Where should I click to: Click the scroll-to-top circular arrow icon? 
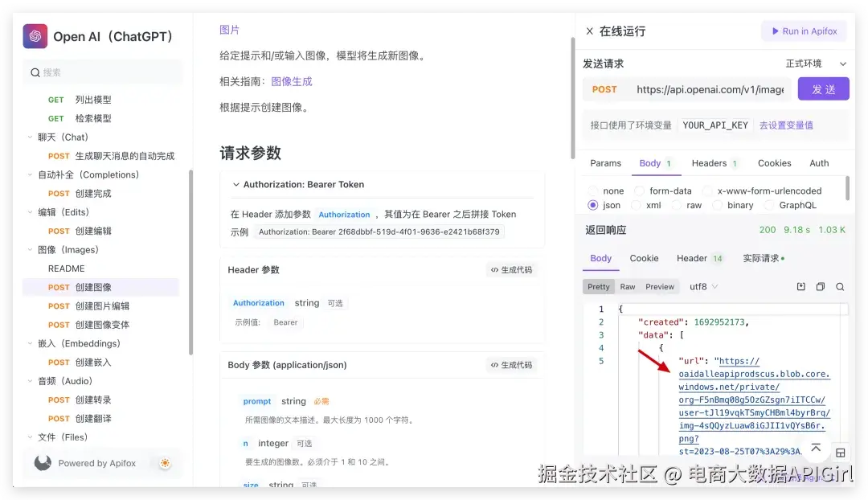(816, 449)
